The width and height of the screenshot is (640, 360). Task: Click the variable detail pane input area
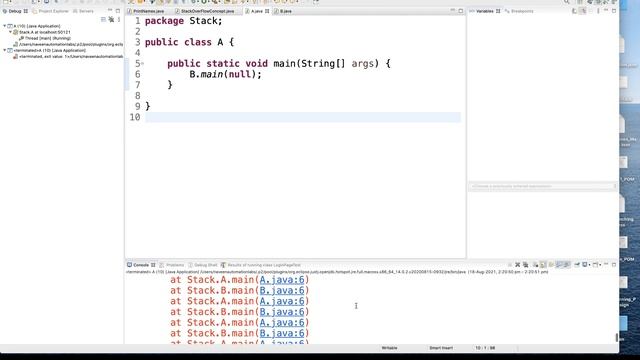(542, 186)
